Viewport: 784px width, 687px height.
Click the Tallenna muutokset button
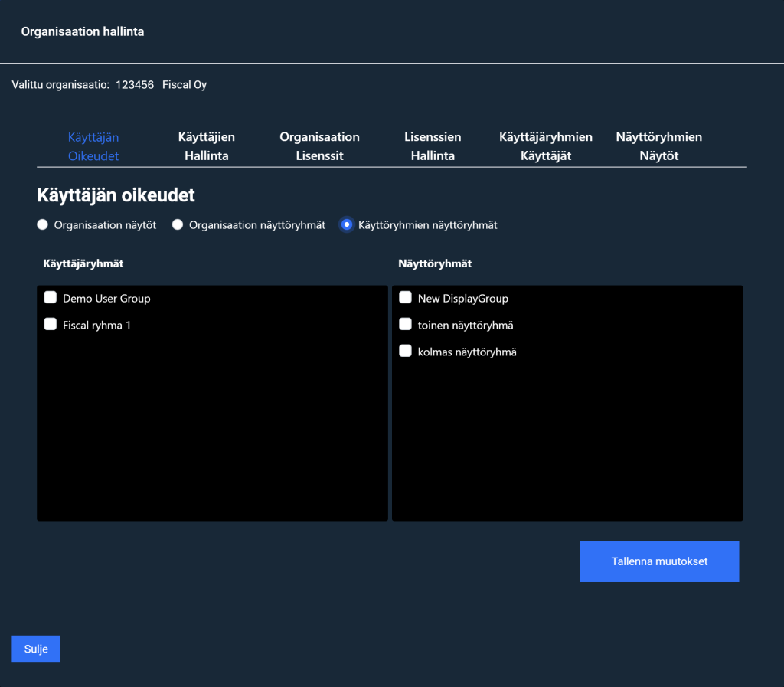tap(659, 561)
